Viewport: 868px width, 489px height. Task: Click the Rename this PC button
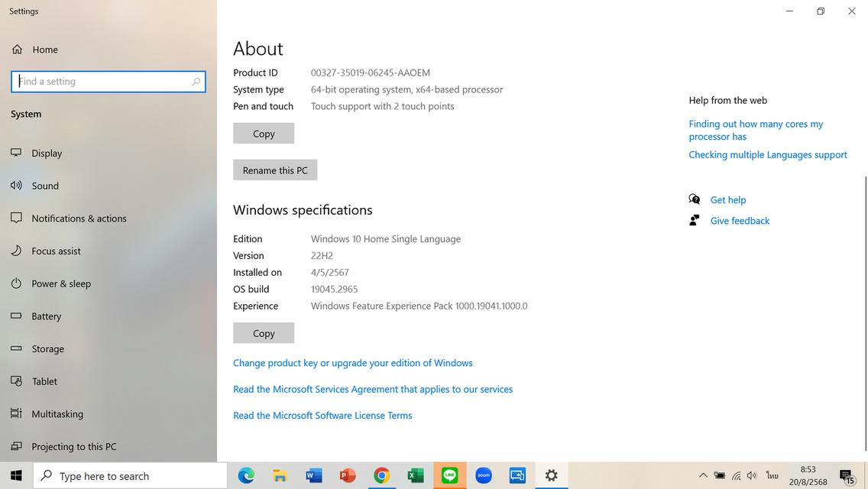click(x=275, y=170)
